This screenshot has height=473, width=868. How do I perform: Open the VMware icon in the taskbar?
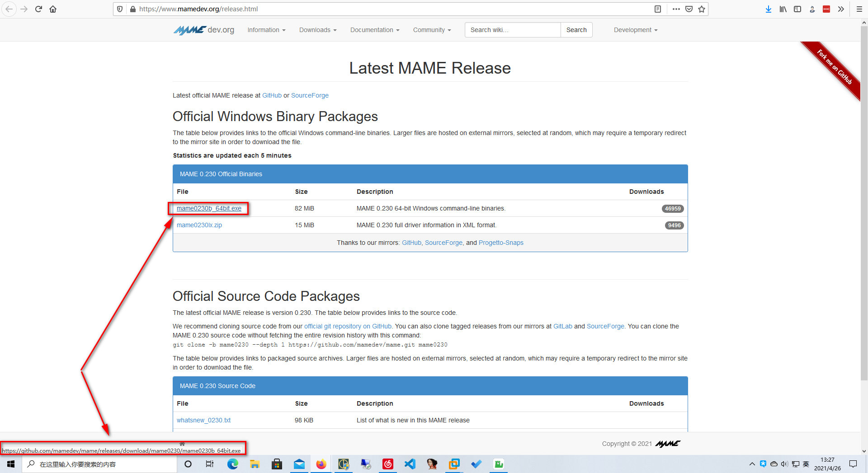coord(454,464)
